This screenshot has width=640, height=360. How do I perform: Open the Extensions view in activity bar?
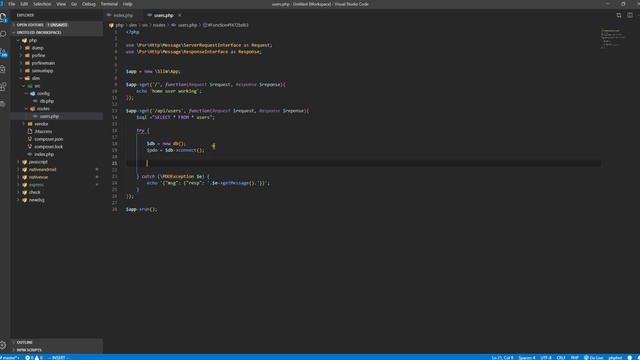tap(4, 87)
